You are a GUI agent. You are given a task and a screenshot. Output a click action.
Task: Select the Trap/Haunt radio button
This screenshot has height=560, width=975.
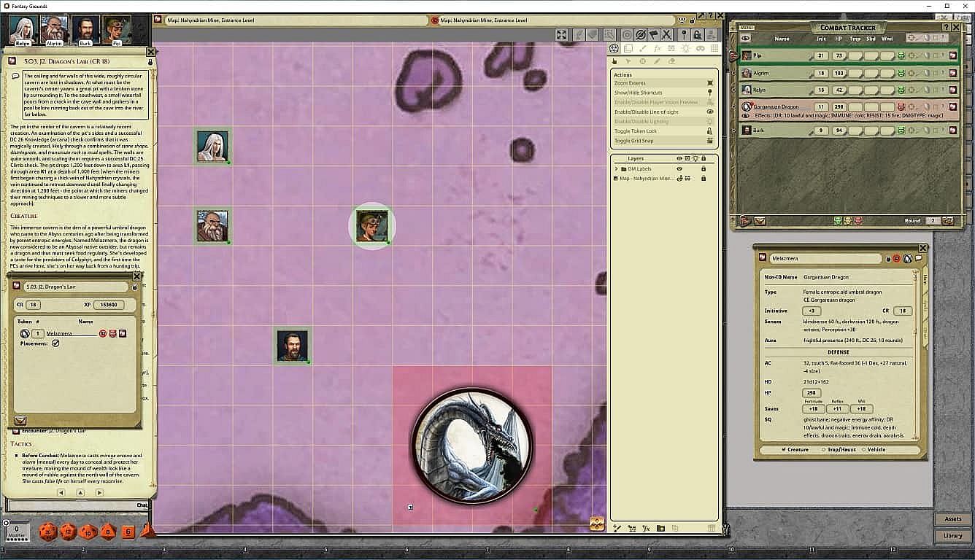click(x=823, y=450)
